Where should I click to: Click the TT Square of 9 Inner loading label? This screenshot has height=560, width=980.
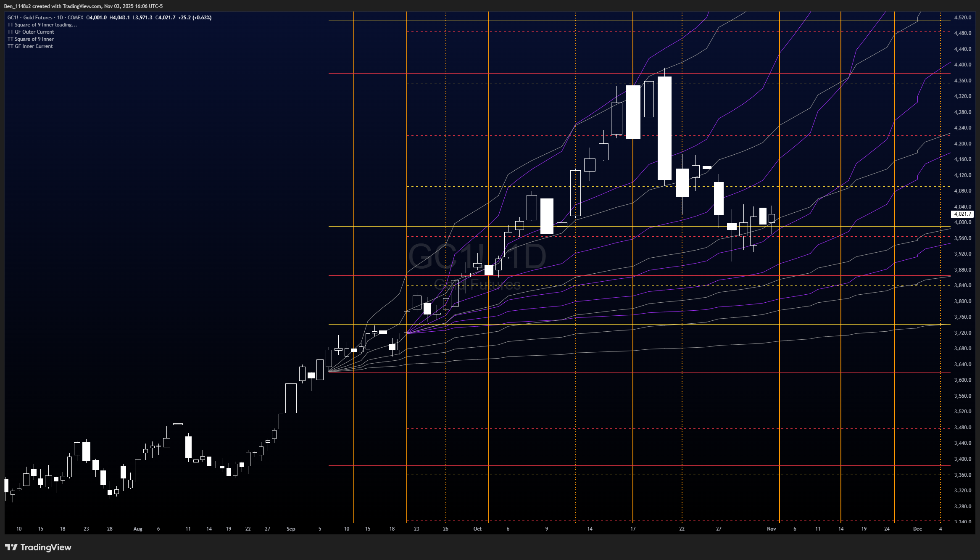tap(42, 25)
